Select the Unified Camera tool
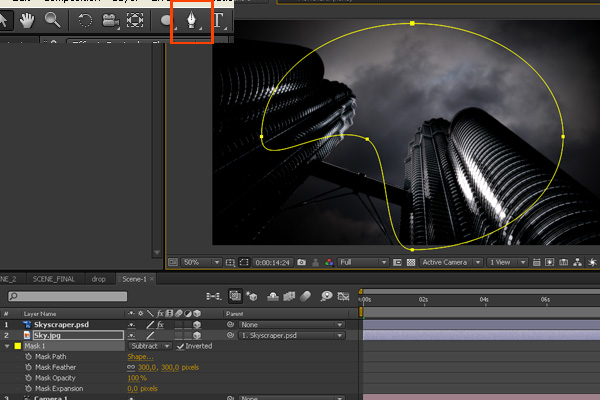 click(x=111, y=20)
